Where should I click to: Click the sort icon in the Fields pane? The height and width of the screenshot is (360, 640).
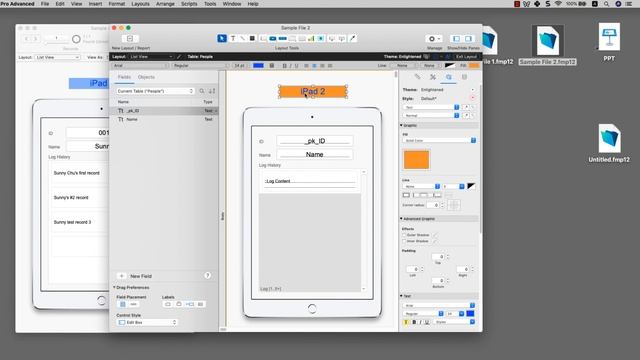212,91
